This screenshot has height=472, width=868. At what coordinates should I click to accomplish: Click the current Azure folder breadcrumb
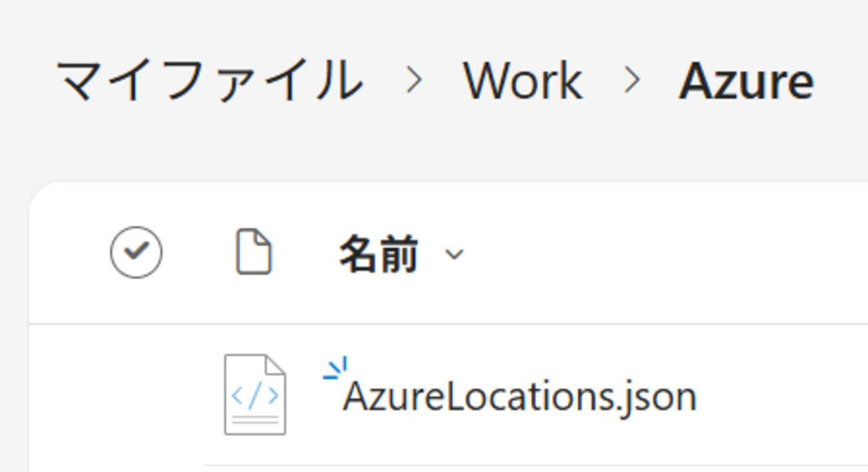[746, 82]
